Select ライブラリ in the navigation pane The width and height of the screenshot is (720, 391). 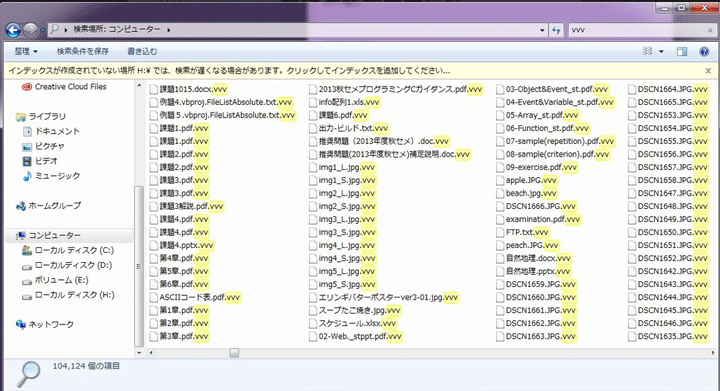click(x=41, y=117)
